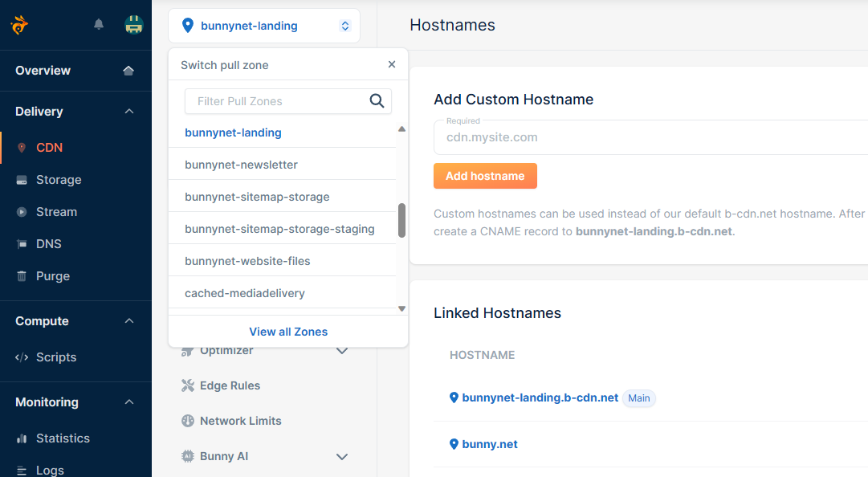Image resolution: width=868 pixels, height=477 pixels.
Task: Collapse the Delivery section
Action: tap(129, 112)
